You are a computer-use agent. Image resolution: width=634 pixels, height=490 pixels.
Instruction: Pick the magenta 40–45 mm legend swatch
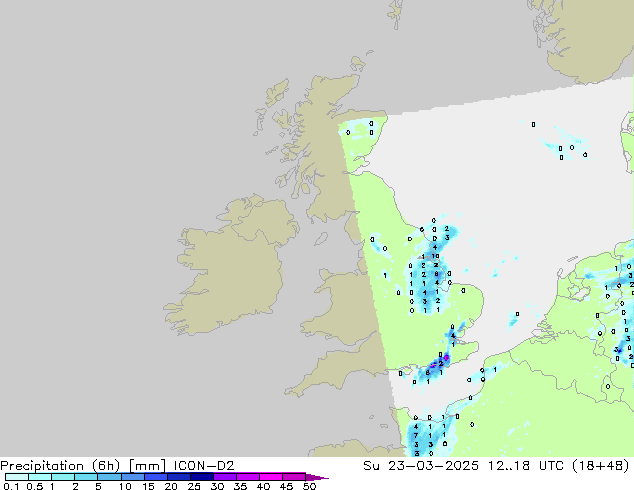pos(271,477)
